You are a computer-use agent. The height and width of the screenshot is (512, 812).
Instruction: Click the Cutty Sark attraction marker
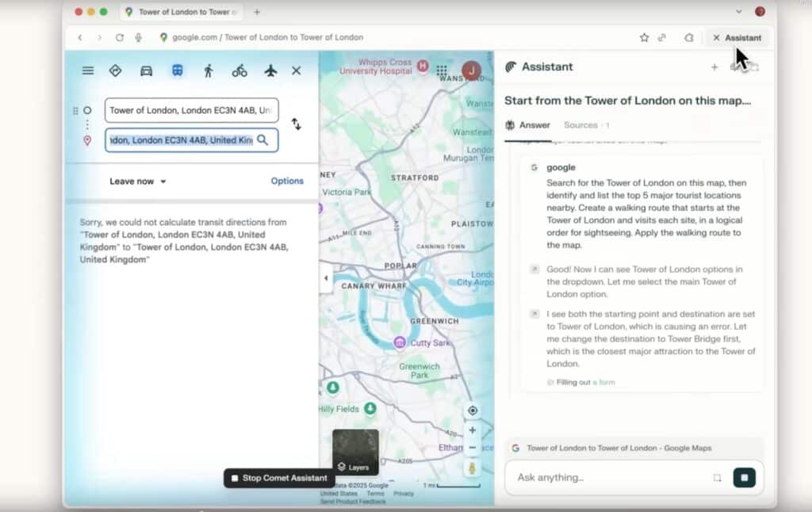click(400, 342)
